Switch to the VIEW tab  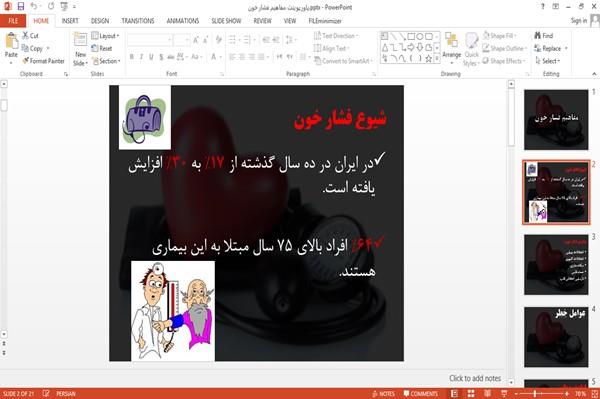click(290, 21)
